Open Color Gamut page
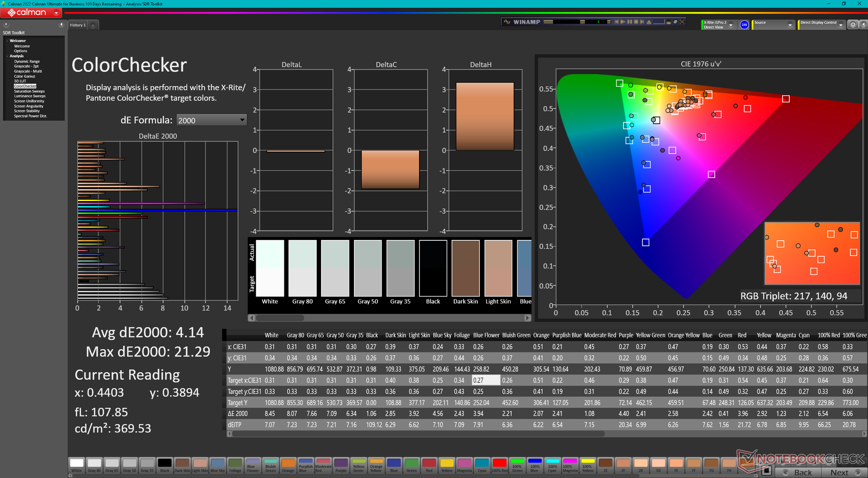 24,76
